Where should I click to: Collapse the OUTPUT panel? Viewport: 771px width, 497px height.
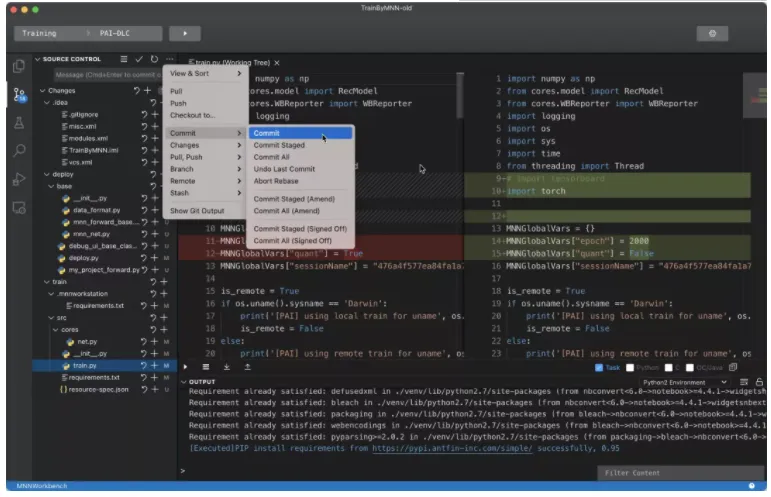pyautogui.click(x=183, y=382)
